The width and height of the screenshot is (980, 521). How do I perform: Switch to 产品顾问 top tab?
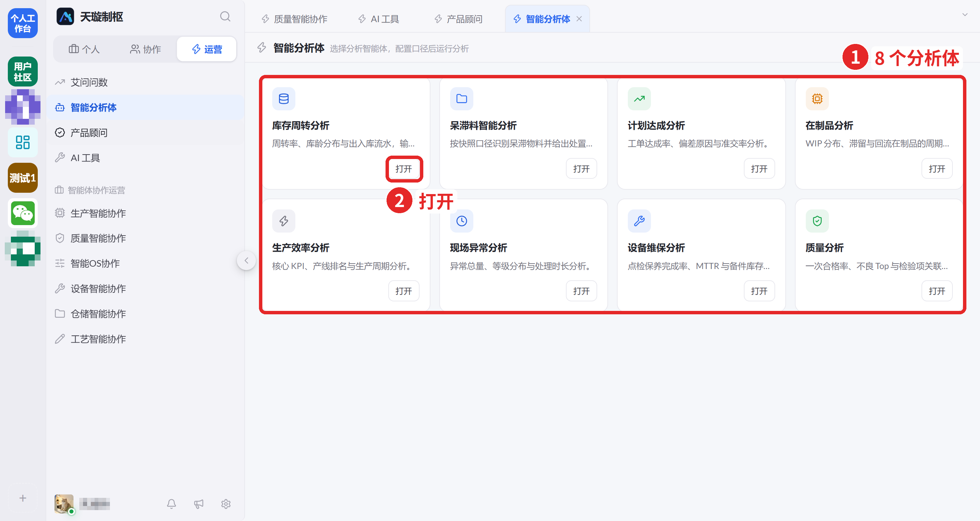click(x=458, y=19)
